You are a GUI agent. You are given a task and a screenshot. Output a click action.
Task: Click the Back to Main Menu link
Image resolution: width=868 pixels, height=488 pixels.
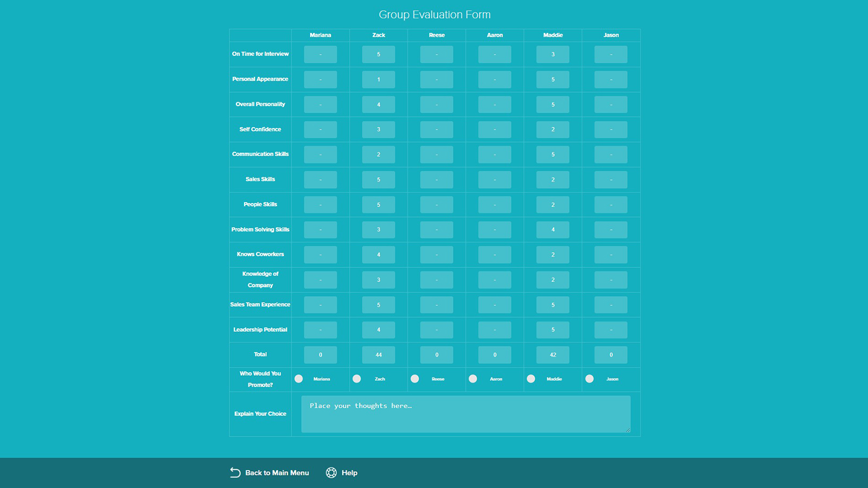pyautogui.click(x=277, y=473)
